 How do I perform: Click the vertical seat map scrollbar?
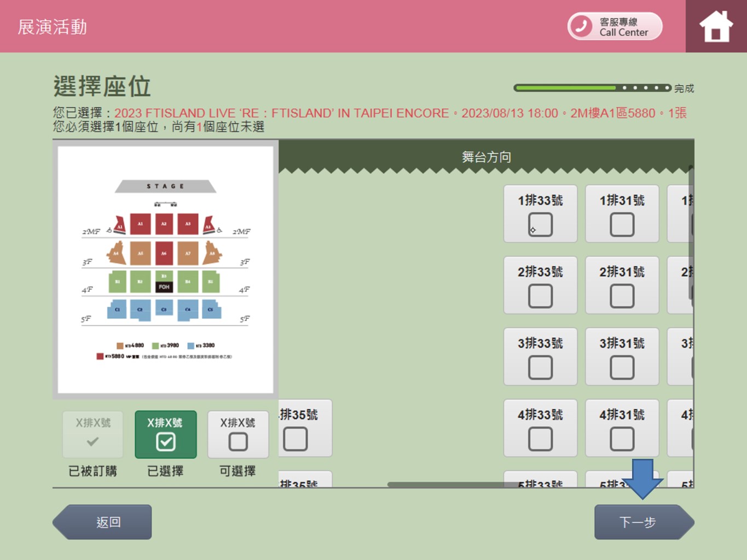click(691, 232)
